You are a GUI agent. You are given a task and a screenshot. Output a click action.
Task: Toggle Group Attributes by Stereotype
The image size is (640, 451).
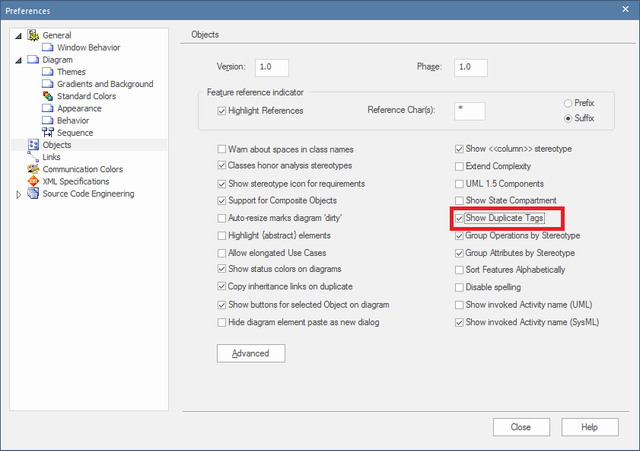[x=459, y=253]
